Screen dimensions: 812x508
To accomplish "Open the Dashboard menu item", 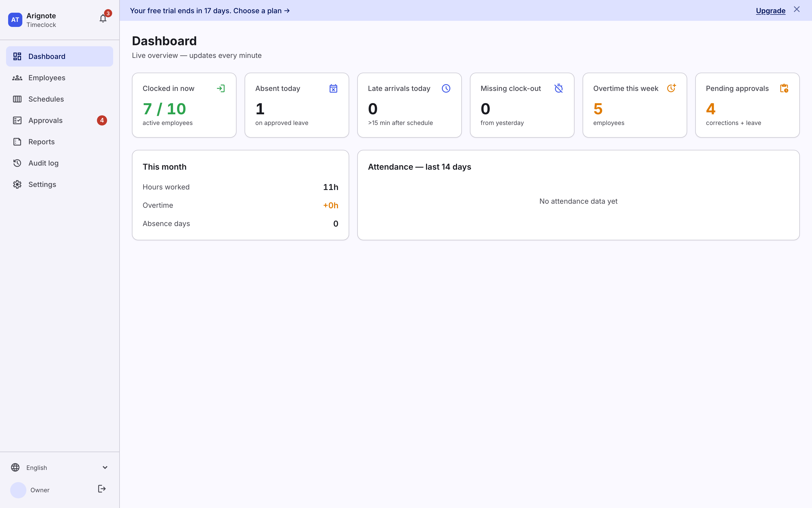I will click(60, 56).
